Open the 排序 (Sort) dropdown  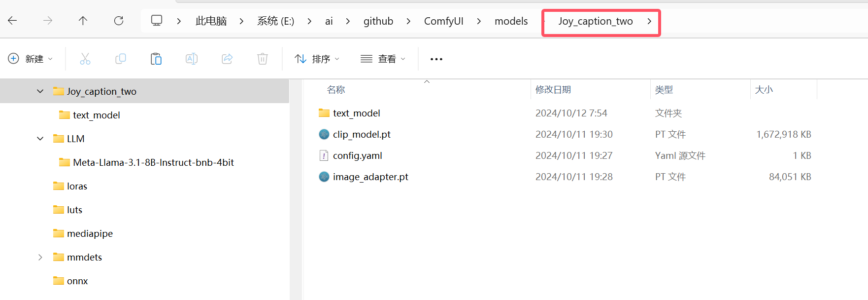click(x=317, y=59)
